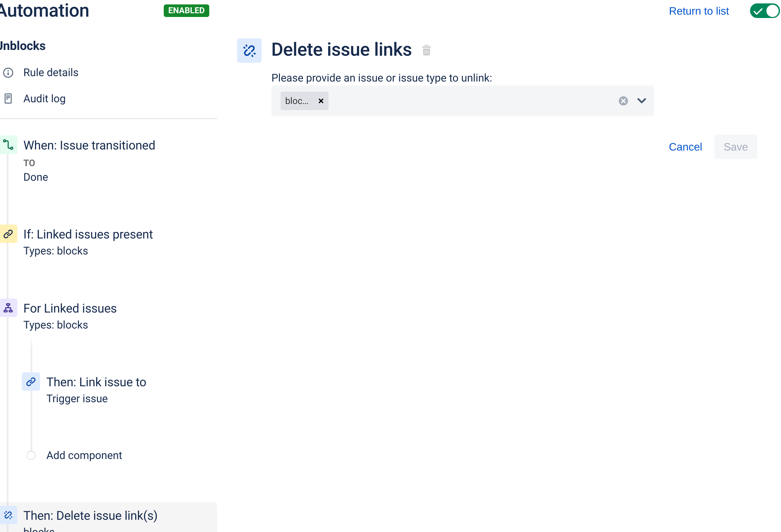Click the delete issue links action icon
The image size is (781, 532).
[x=249, y=50]
